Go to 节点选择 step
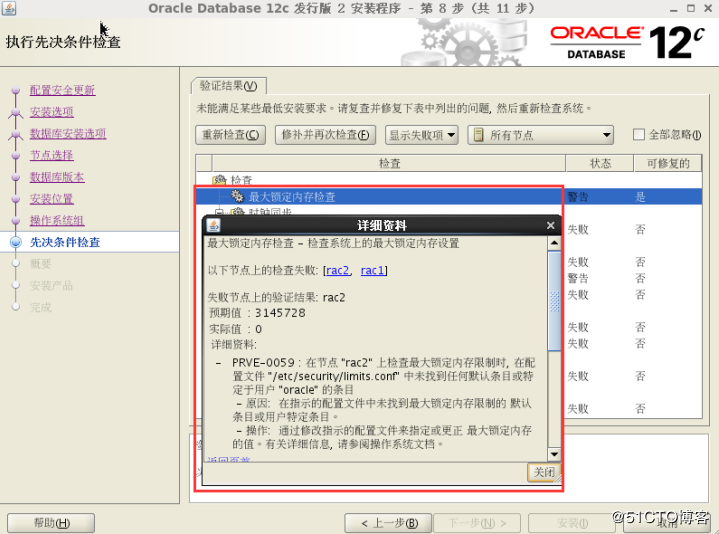This screenshot has height=534, width=719. tap(51, 155)
